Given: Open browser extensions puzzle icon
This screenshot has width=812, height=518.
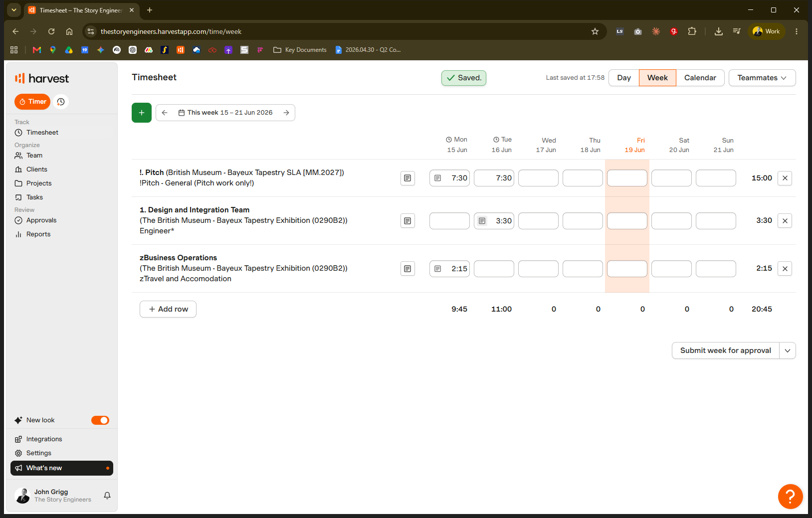Looking at the screenshot, I should coord(692,31).
